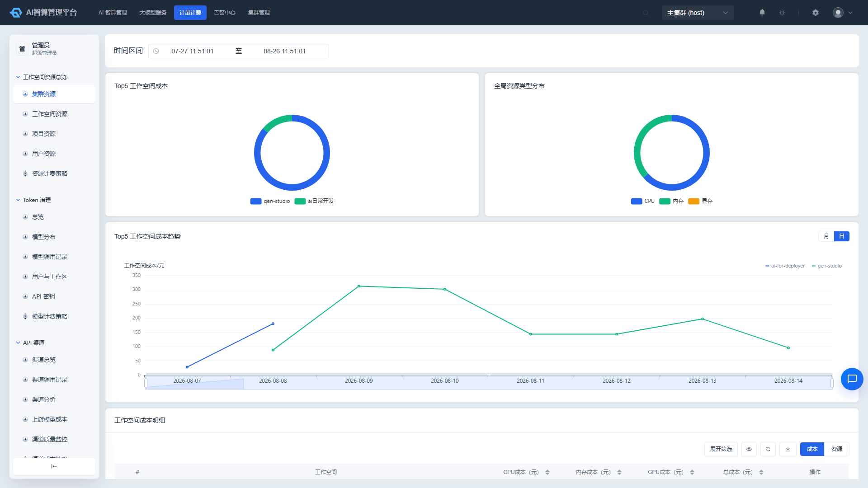The height and width of the screenshot is (488, 868).
Task: Click the table refresh icon
Action: coord(768,449)
